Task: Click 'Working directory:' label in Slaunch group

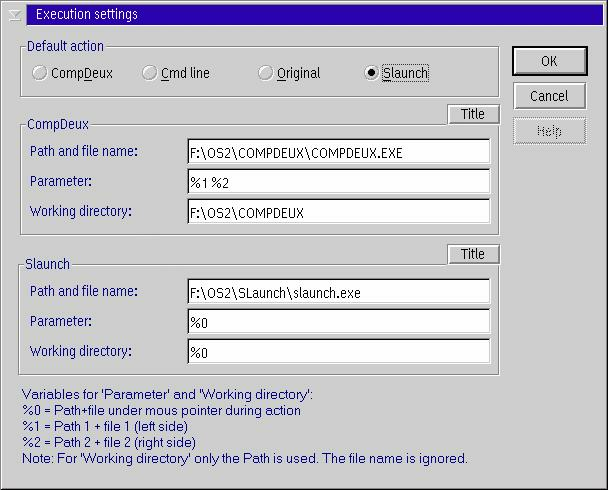Action: pyautogui.click(x=81, y=352)
